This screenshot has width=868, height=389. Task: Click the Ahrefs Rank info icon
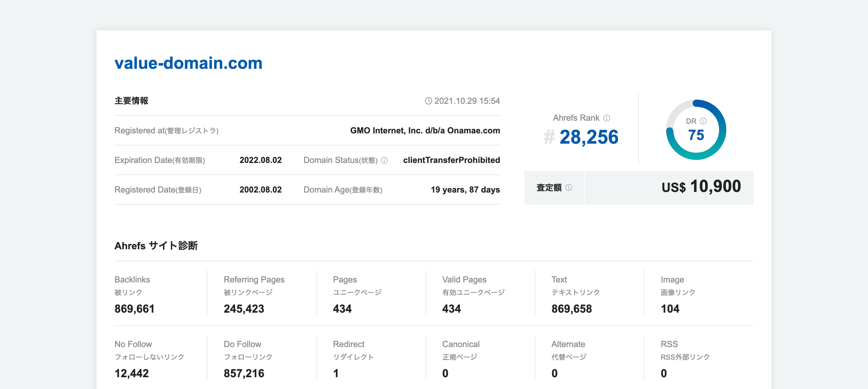pos(606,118)
